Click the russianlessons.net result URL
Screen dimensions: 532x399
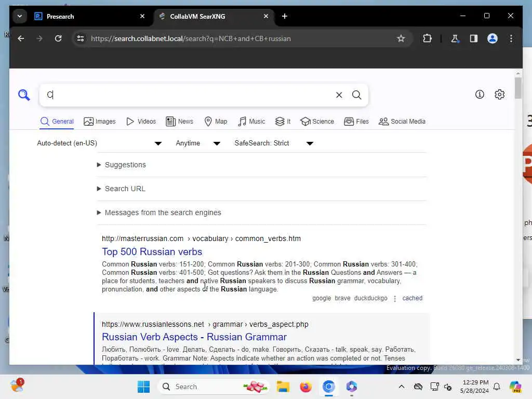[205, 324]
